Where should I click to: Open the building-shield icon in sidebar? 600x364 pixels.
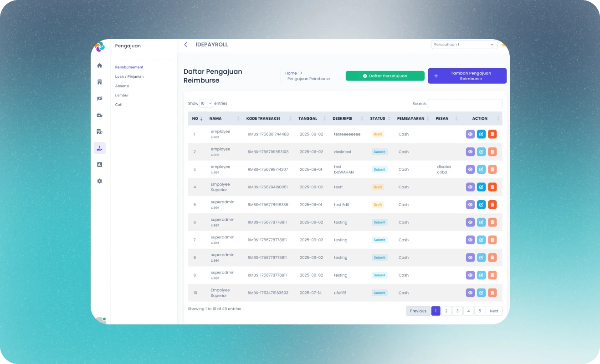tap(100, 131)
